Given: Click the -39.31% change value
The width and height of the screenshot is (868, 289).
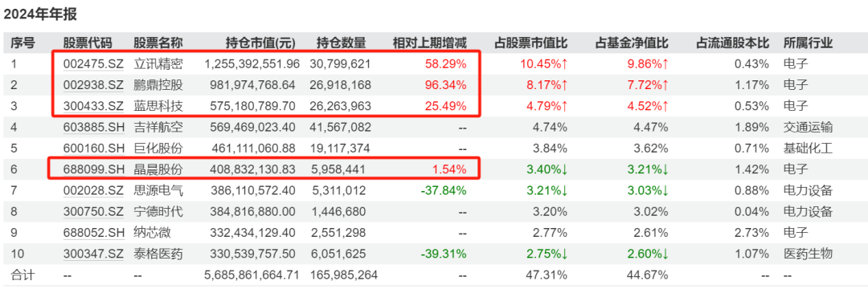Looking at the screenshot, I should tap(444, 254).
